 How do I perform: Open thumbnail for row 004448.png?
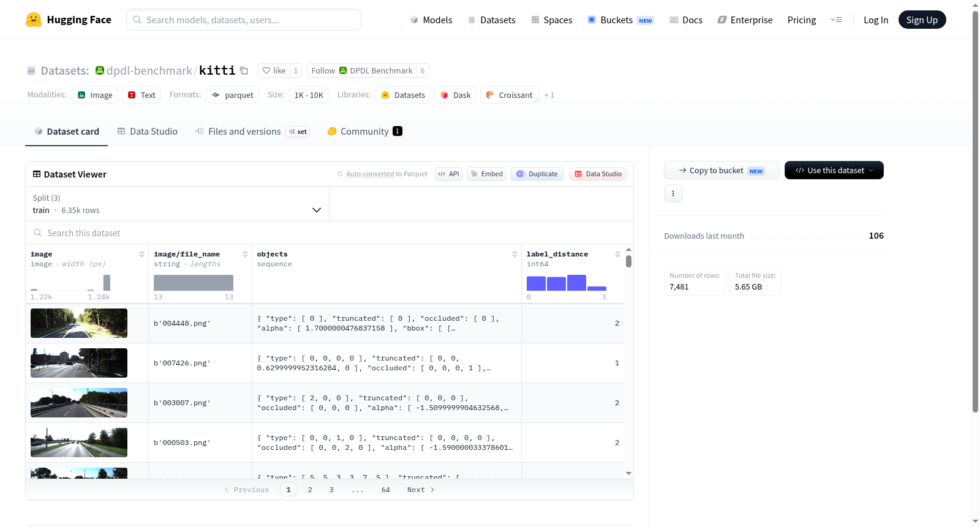tap(79, 323)
